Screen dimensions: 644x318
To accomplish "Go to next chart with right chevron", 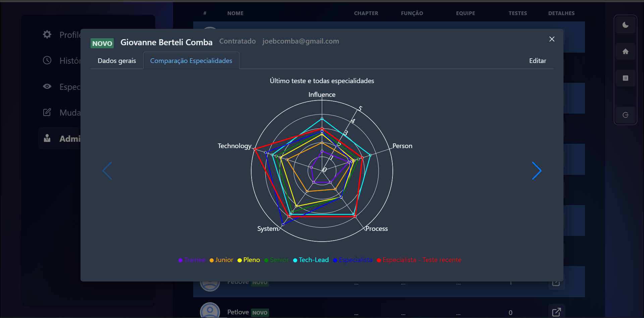I will pyautogui.click(x=536, y=171).
